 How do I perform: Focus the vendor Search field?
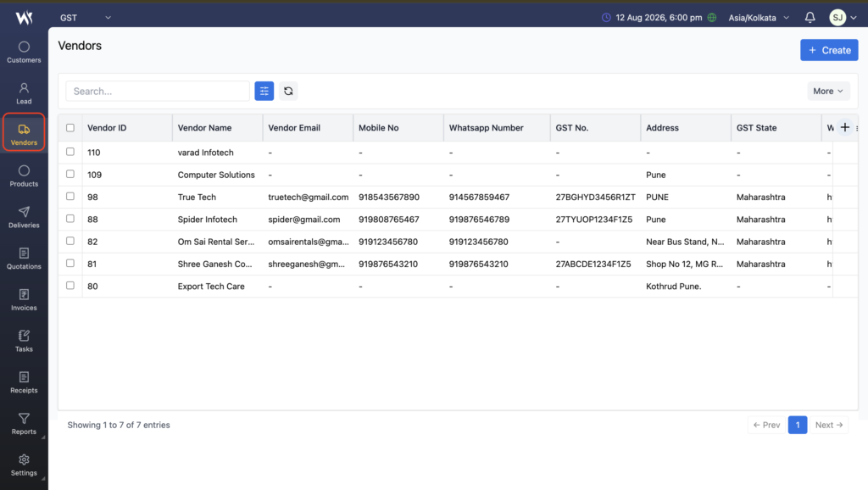point(158,91)
